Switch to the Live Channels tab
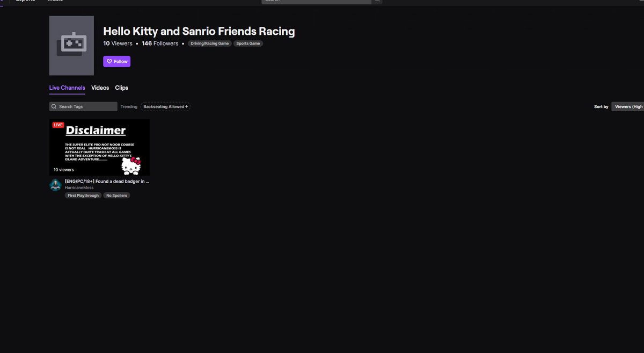The height and width of the screenshot is (353, 644). [x=67, y=88]
